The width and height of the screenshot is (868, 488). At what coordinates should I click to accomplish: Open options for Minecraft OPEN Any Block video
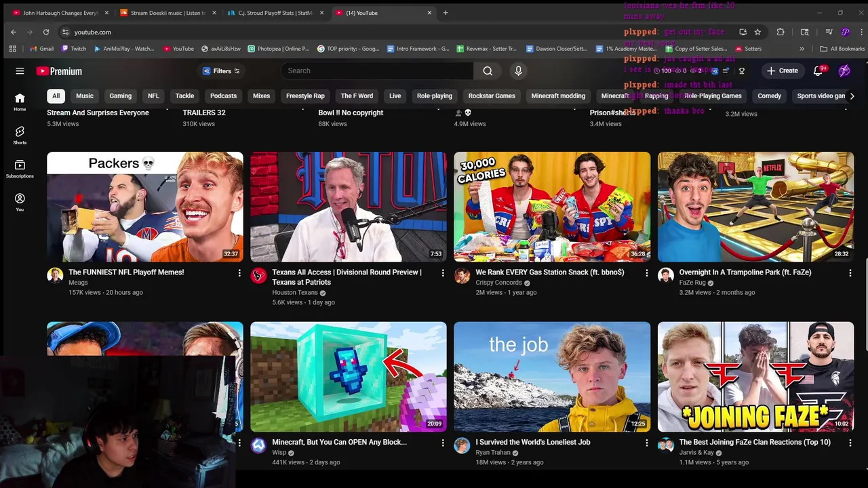tap(443, 443)
